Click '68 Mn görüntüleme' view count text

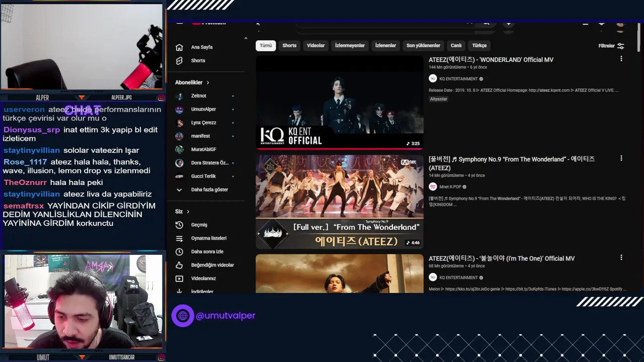point(447,266)
